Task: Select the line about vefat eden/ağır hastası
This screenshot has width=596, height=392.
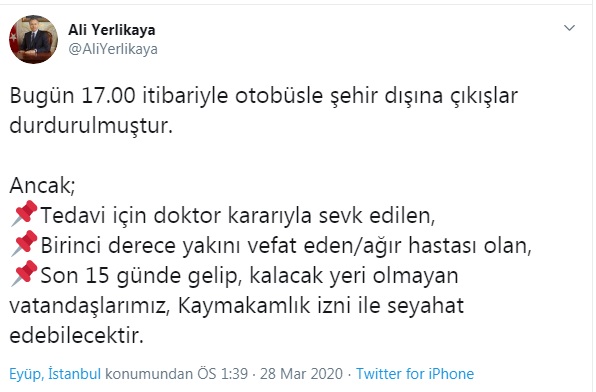Action: click(x=286, y=246)
